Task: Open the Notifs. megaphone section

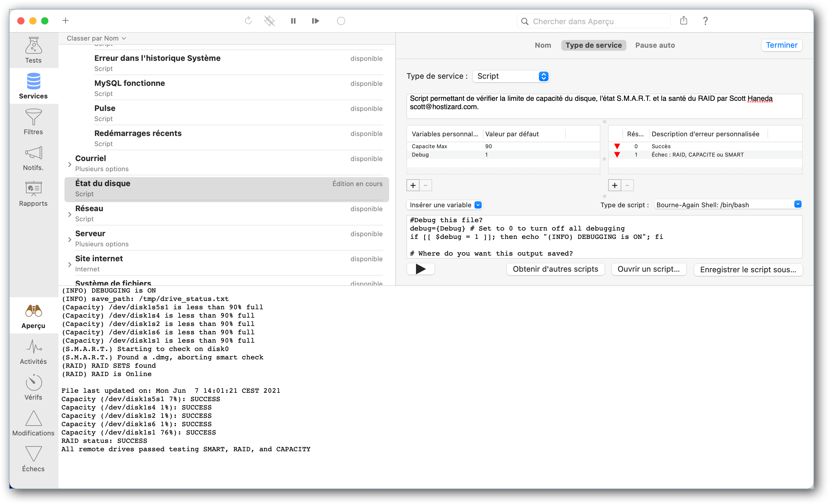Action: tap(33, 158)
